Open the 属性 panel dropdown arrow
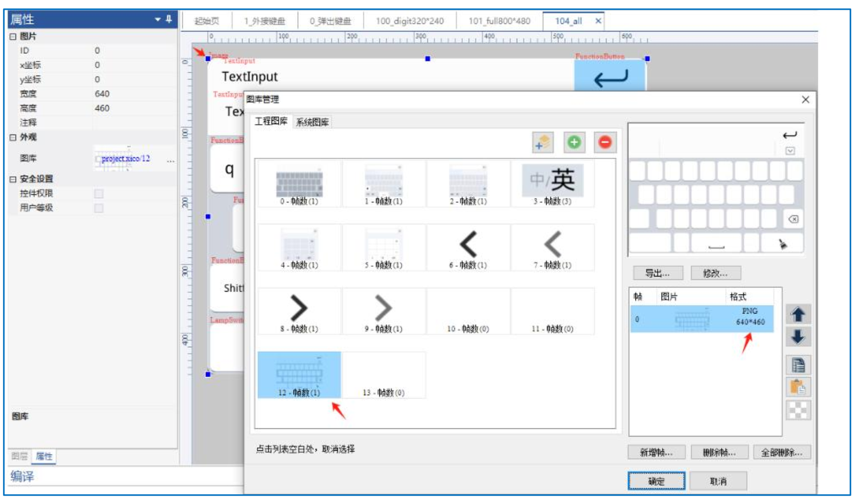This screenshot has width=854, height=504. [x=157, y=20]
